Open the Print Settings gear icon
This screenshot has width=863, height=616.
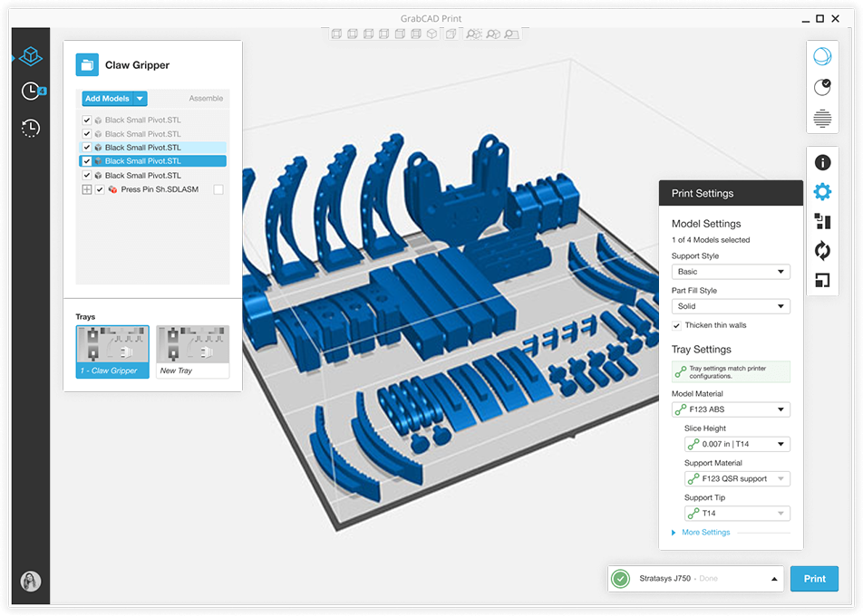(x=822, y=191)
